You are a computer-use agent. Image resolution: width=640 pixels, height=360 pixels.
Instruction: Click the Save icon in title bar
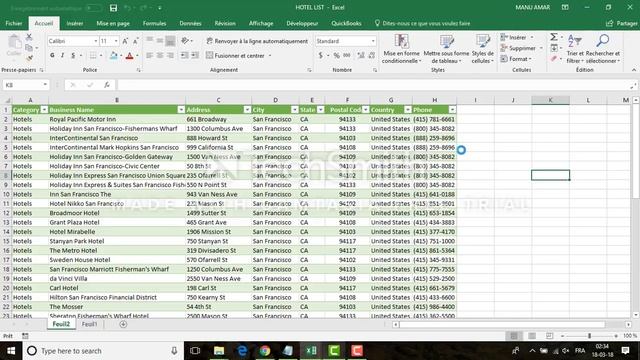[x=113, y=8]
